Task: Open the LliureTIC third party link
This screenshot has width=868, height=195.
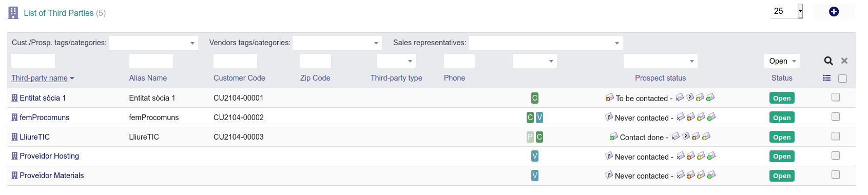Action: coord(34,137)
